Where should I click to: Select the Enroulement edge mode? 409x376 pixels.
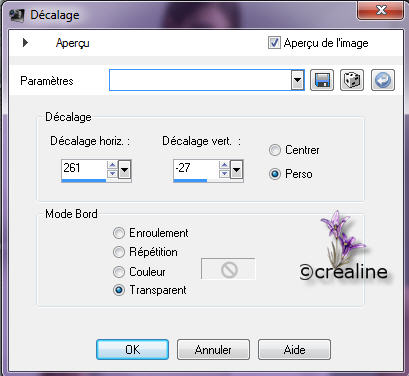pos(119,233)
